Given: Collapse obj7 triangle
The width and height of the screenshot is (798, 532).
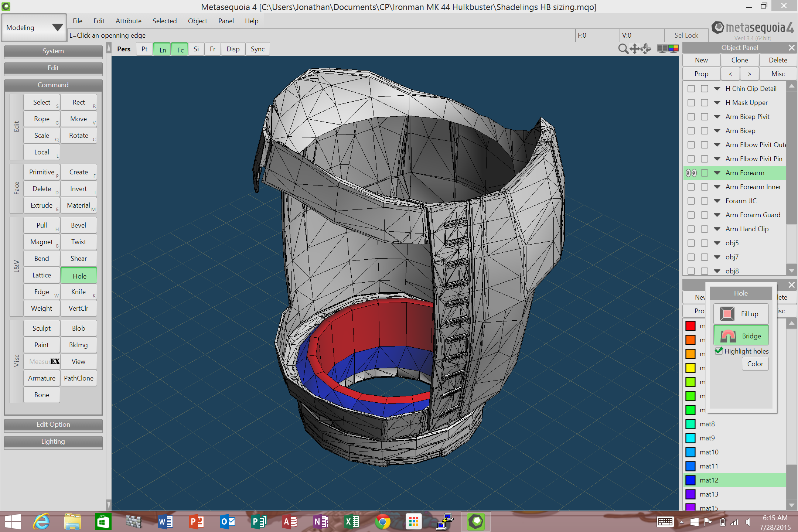Looking at the screenshot, I should tap(717, 257).
